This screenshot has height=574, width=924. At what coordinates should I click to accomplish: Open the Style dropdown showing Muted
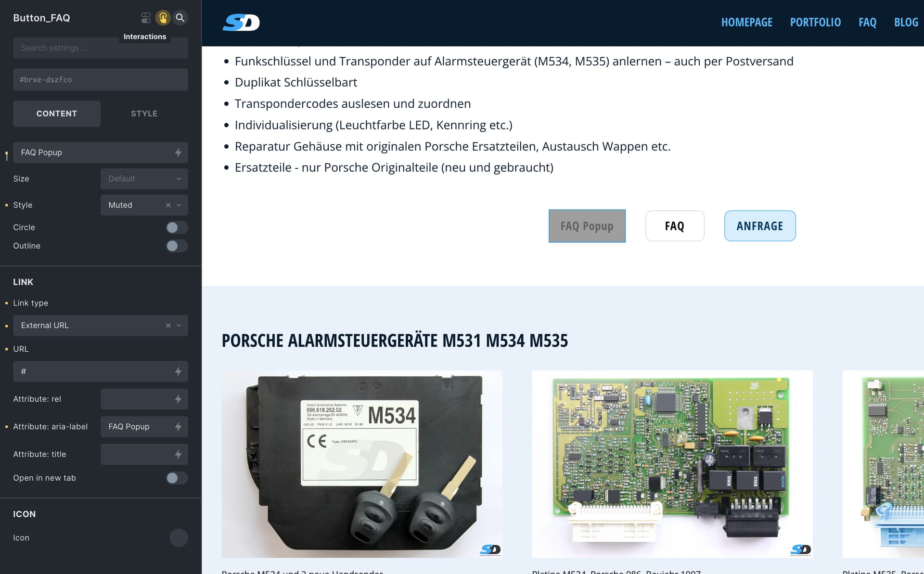(144, 205)
